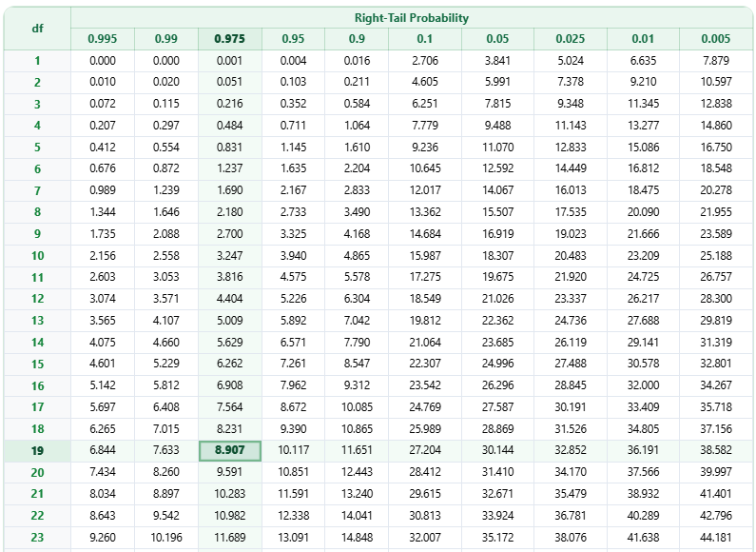Click the 16.812 value in row 6
Viewport: 756px width, 552px height.
click(643, 168)
